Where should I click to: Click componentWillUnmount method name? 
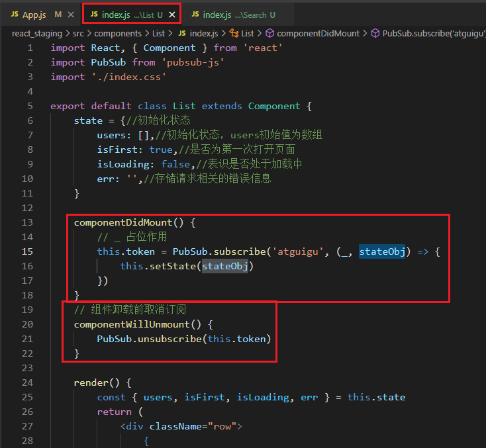[x=132, y=324]
